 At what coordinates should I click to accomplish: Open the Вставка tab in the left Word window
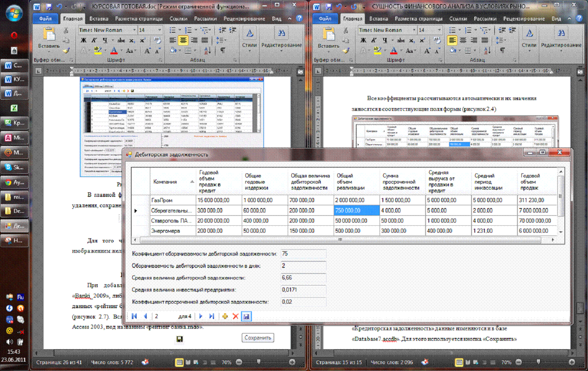pos(99,19)
